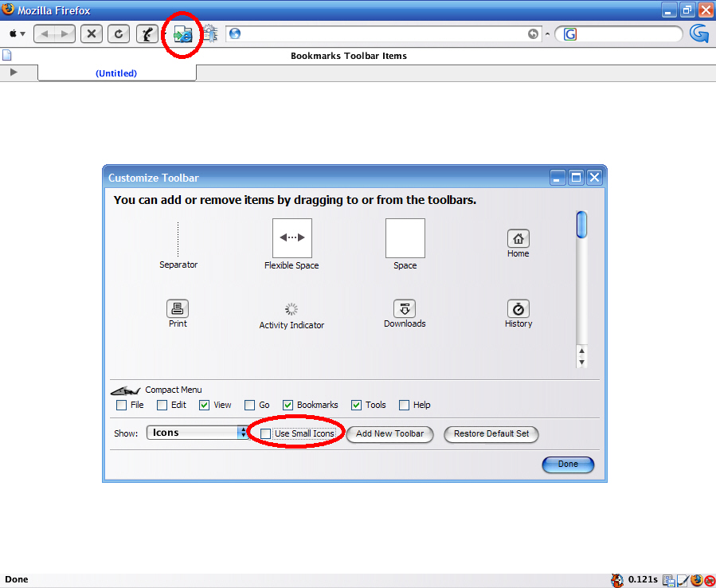The image size is (716, 588).
Task: Select the Downloads button icon
Action: click(405, 308)
